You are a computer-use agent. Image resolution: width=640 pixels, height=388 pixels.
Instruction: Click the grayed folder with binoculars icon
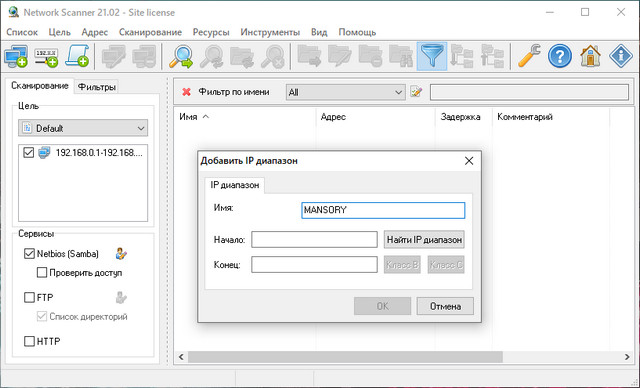pyautogui.click(x=401, y=56)
